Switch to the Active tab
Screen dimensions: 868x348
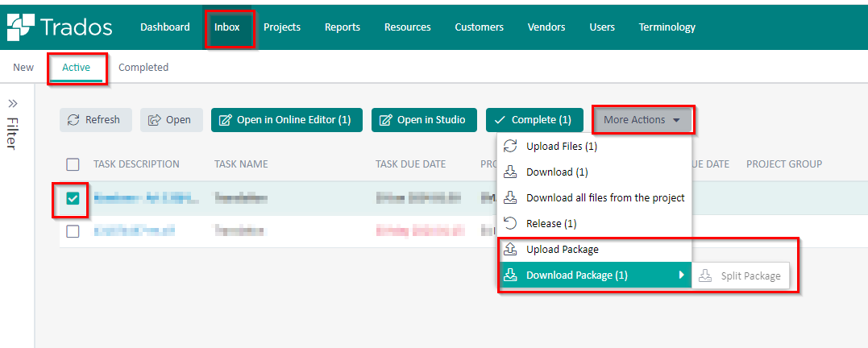[76, 68]
